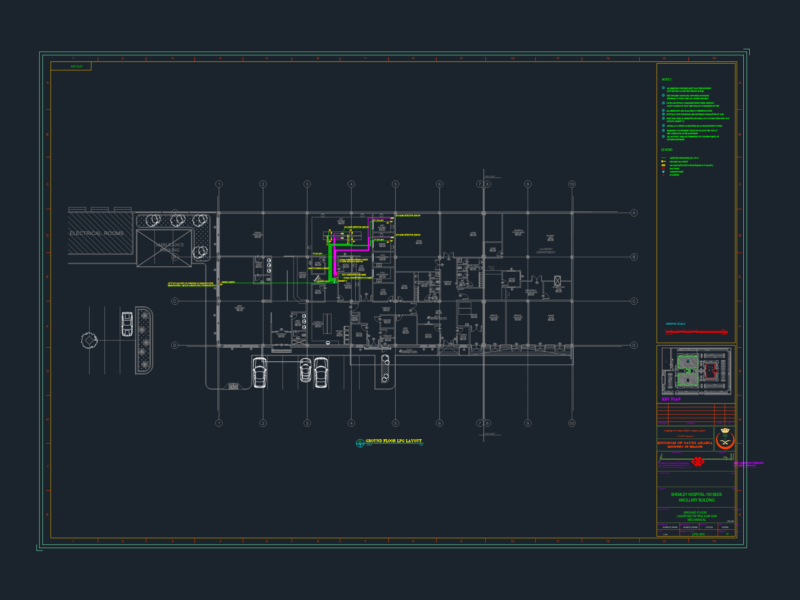Select the KINGDOM OF SAUDI ARABIA text
This screenshot has height=600, width=800.
point(685,443)
